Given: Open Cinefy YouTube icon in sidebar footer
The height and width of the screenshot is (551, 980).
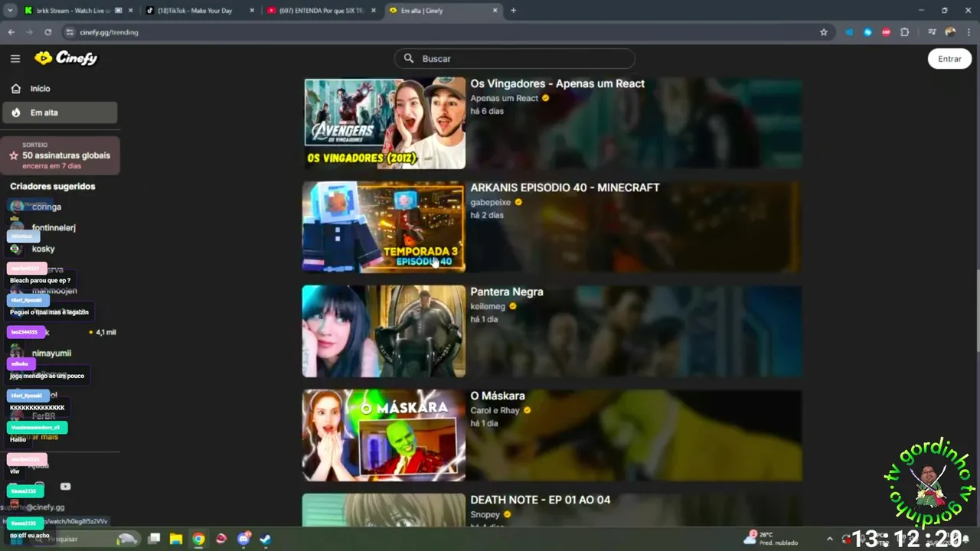Looking at the screenshot, I should coord(65,486).
